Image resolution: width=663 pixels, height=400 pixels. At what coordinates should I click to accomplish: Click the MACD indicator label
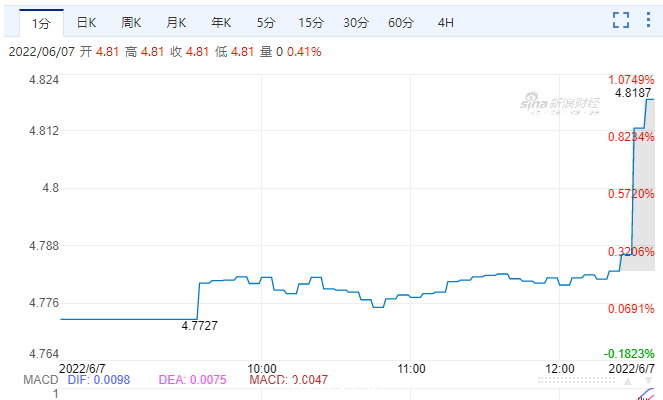pyautogui.click(x=41, y=380)
